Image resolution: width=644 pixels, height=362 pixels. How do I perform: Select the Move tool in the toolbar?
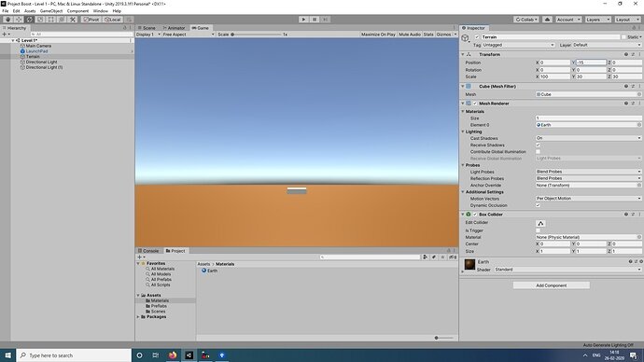click(x=19, y=20)
